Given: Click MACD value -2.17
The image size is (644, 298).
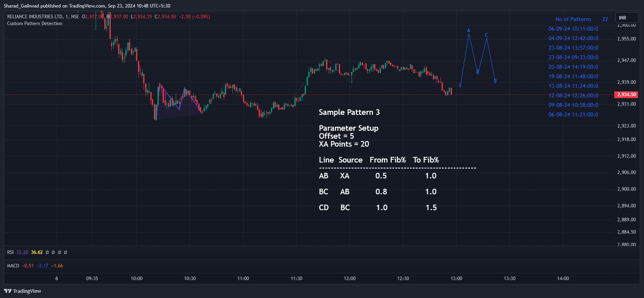Looking at the screenshot, I should coord(42,266).
